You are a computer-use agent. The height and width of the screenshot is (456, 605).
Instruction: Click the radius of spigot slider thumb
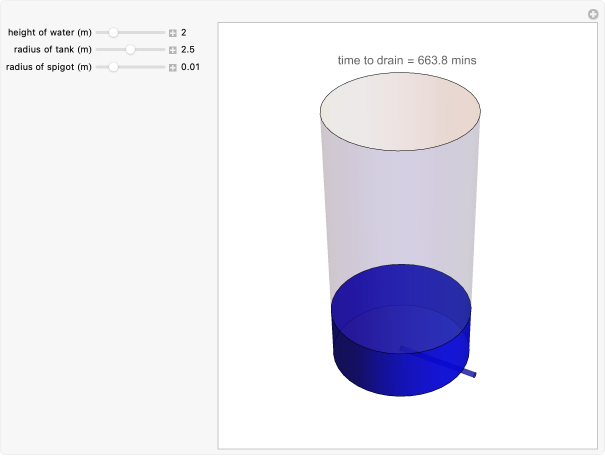(x=114, y=67)
